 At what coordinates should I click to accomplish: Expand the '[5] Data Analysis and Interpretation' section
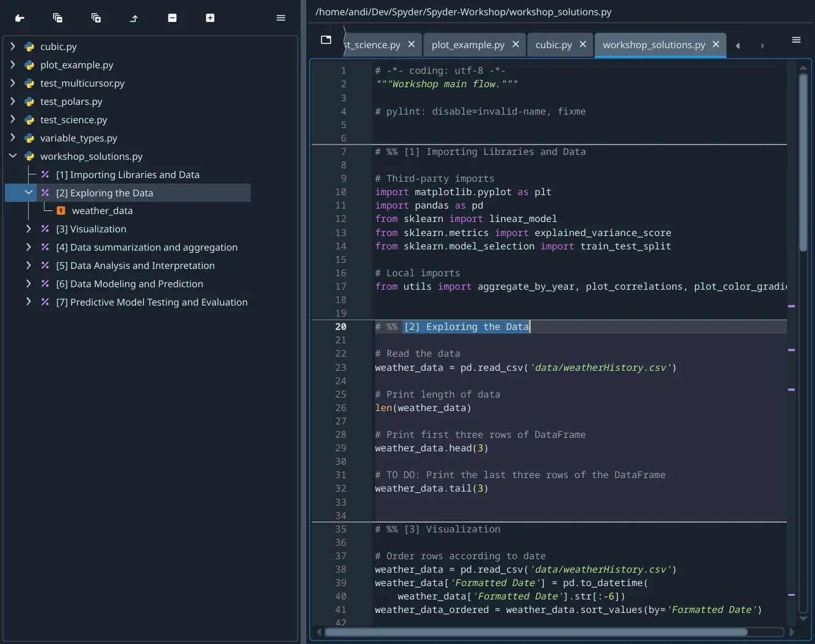click(27, 265)
